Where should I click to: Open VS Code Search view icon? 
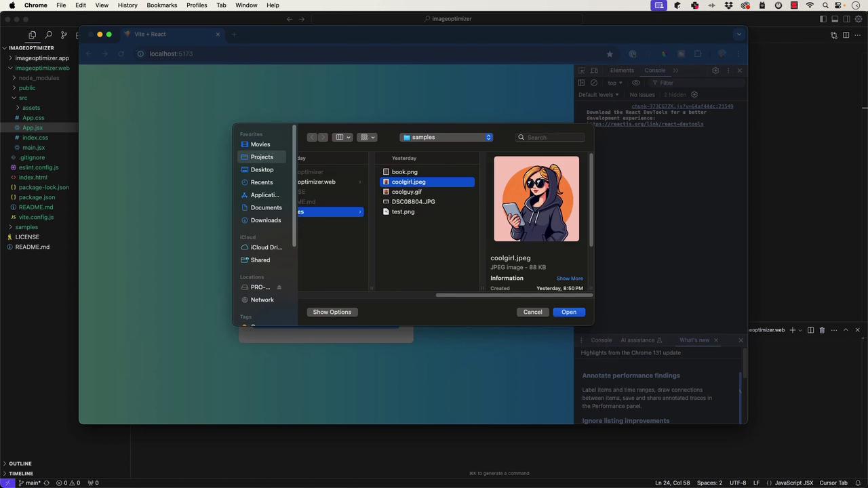[x=48, y=35]
